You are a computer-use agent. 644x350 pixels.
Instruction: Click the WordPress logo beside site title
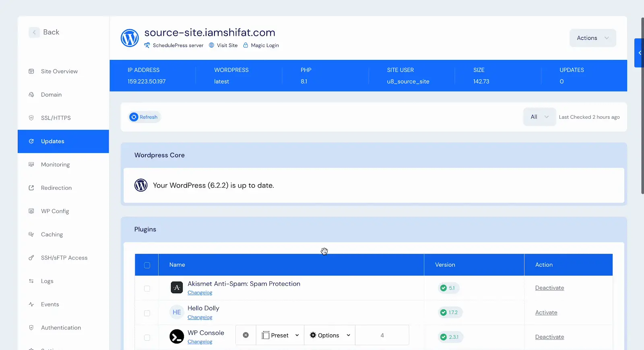[x=130, y=38]
